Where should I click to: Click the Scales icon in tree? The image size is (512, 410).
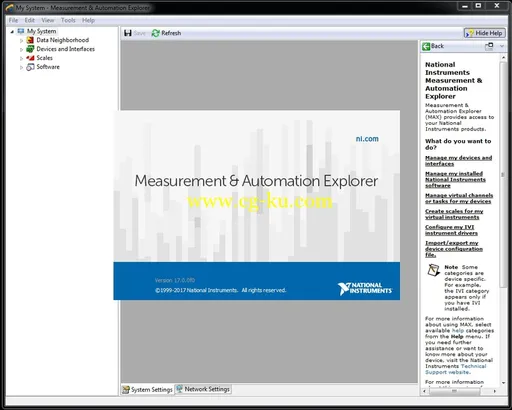point(30,58)
